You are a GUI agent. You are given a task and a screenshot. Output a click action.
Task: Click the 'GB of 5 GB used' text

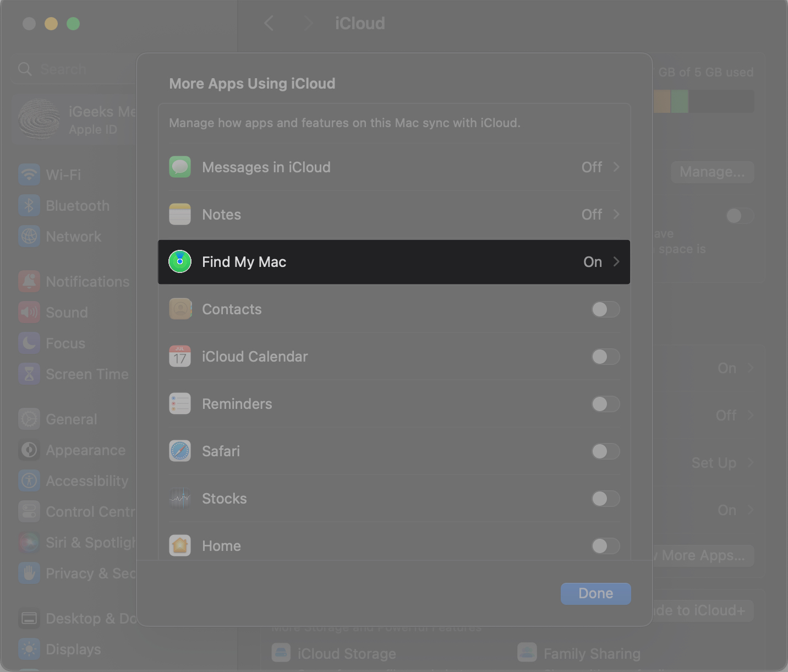pos(706,72)
